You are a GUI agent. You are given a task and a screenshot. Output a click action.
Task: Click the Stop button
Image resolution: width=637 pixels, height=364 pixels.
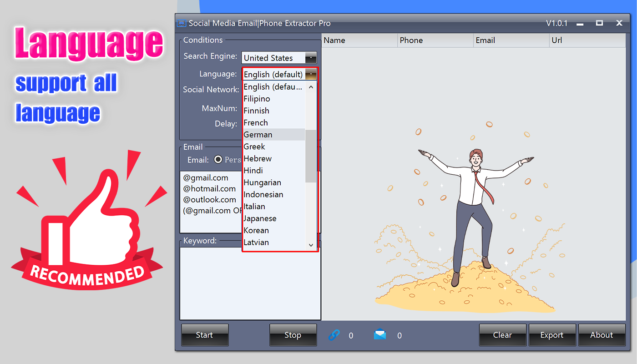293,335
